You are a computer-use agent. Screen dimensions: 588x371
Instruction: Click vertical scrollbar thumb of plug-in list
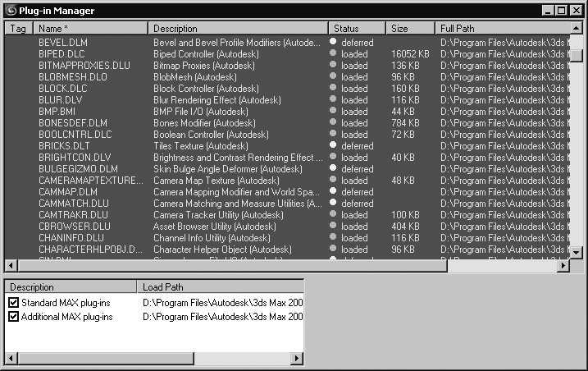(x=577, y=56)
